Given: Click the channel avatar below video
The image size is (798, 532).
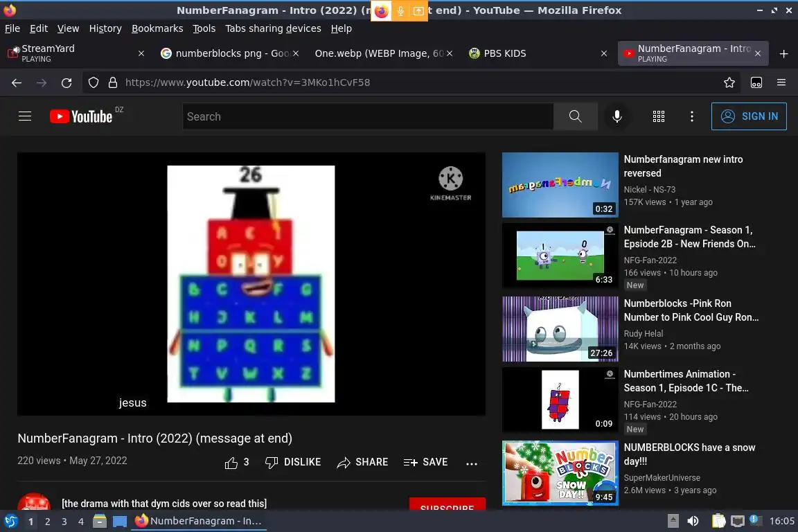Looking at the screenshot, I should click(x=34, y=502).
